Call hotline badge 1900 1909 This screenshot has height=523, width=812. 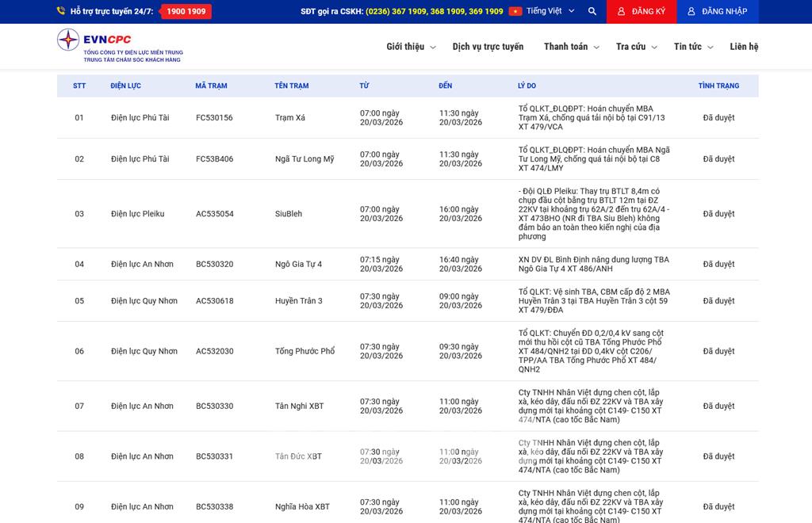(x=186, y=12)
